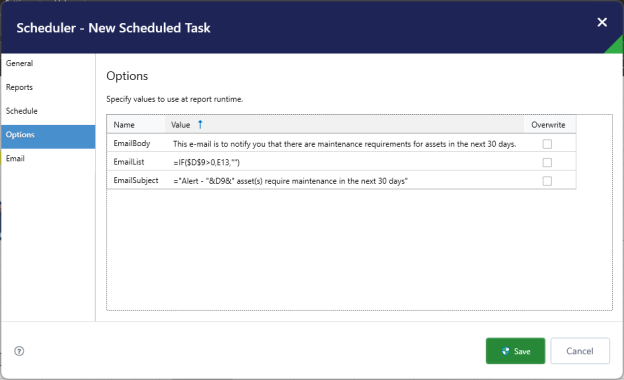Check Overwrite on the EmailSubject row
624x380 pixels.
click(547, 181)
